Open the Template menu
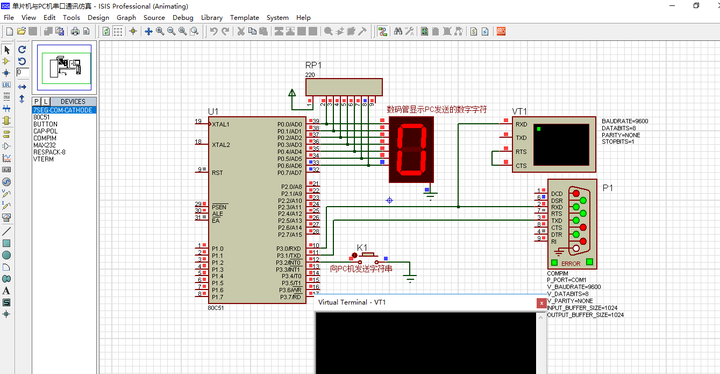The width and height of the screenshot is (720, 374). tap(244, 17)
